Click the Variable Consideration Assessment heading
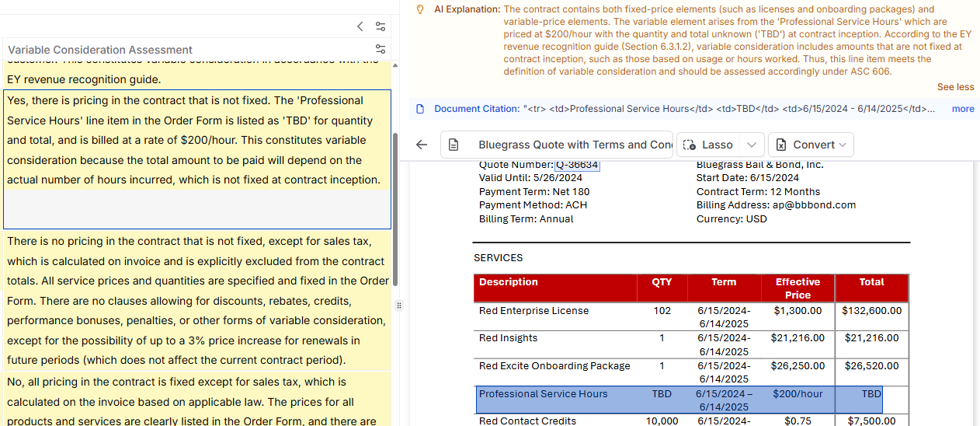The image size is (980, 426). point(100,50)
